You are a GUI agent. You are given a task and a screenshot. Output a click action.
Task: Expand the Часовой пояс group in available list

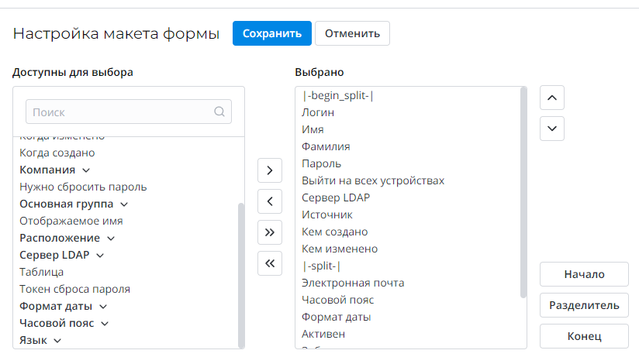coord(104,324)
